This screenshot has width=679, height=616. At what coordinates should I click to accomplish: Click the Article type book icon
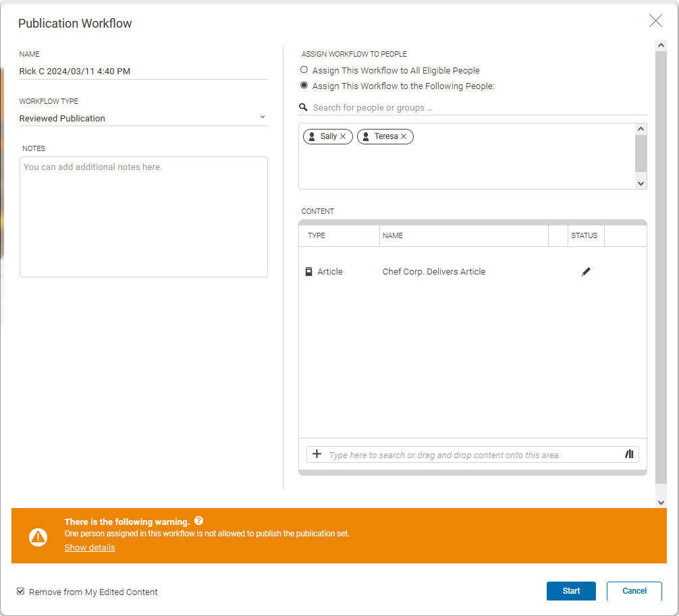309,272
